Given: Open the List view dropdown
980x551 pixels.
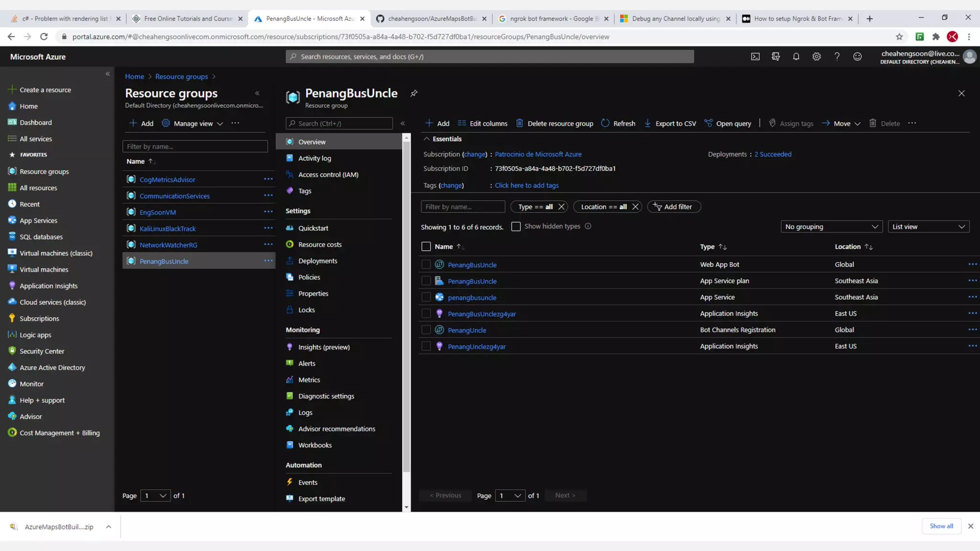Looking at the screenshot, I should [928, 227].
